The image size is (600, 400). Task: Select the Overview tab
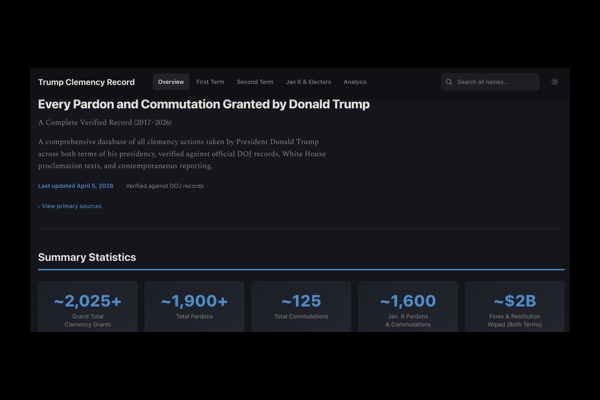[x=170, y=82]
